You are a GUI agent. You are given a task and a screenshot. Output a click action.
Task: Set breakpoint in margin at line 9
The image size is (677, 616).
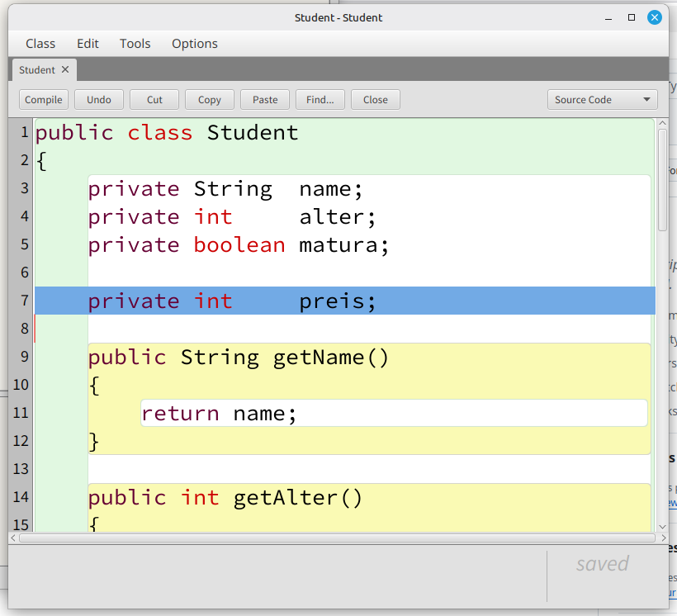point(21,357)
